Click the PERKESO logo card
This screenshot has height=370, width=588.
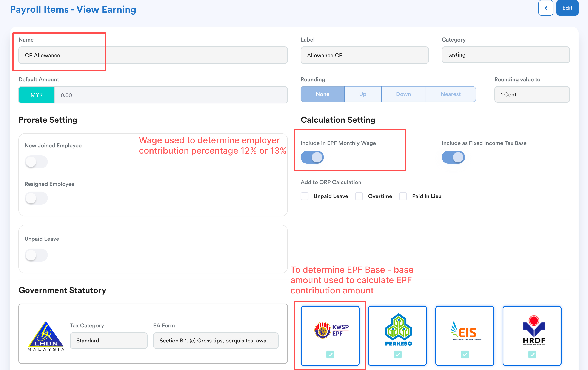pos(397,330)
